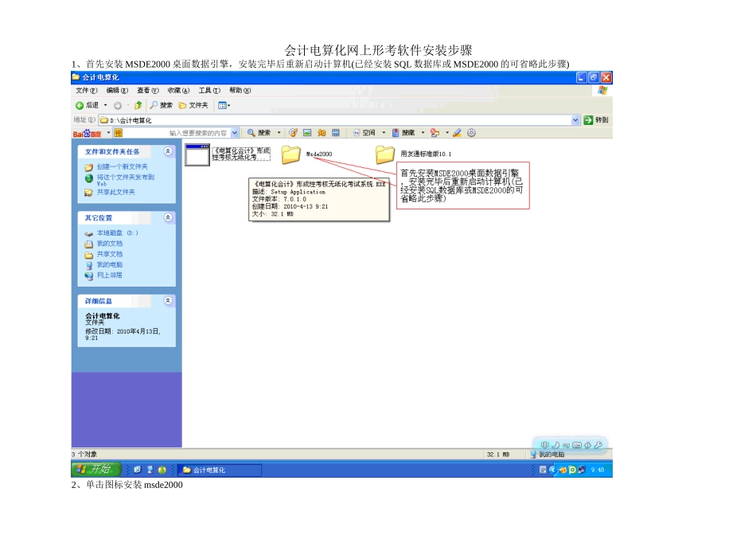
Task: Click the 开始 Start button
Action: pyautogui.click(x=96, y=470)
